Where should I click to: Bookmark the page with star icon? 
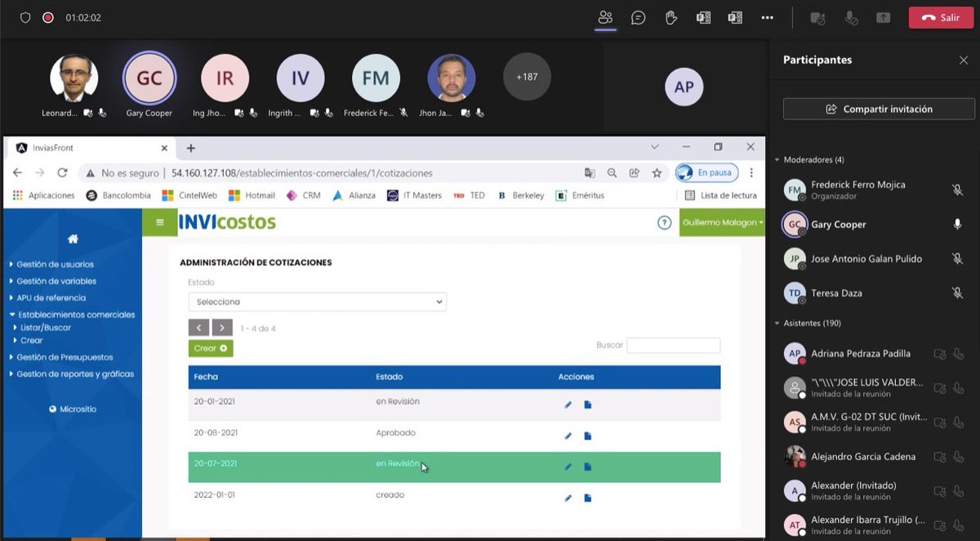(657, 172)
